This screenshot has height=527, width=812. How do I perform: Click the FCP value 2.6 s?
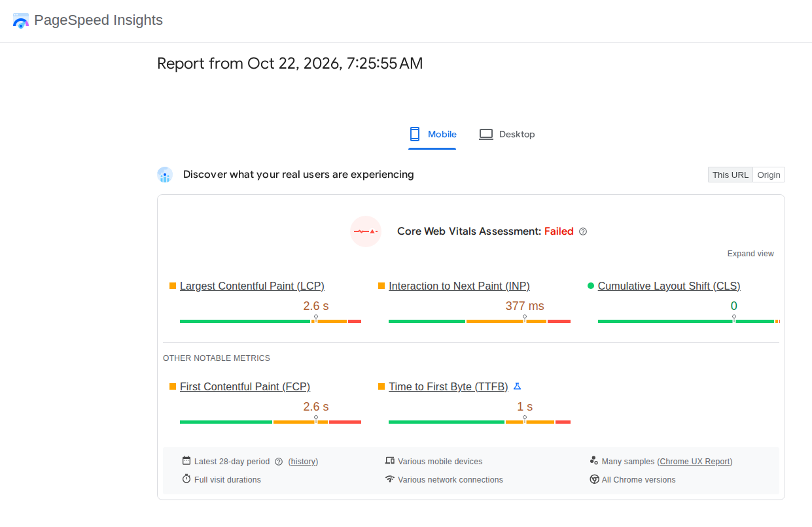tap(316, 407)
